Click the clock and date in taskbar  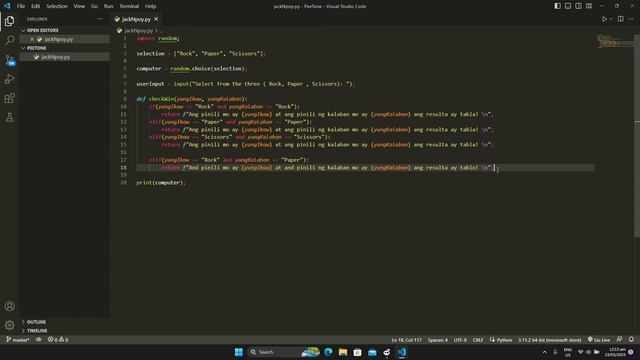(616, 352)
